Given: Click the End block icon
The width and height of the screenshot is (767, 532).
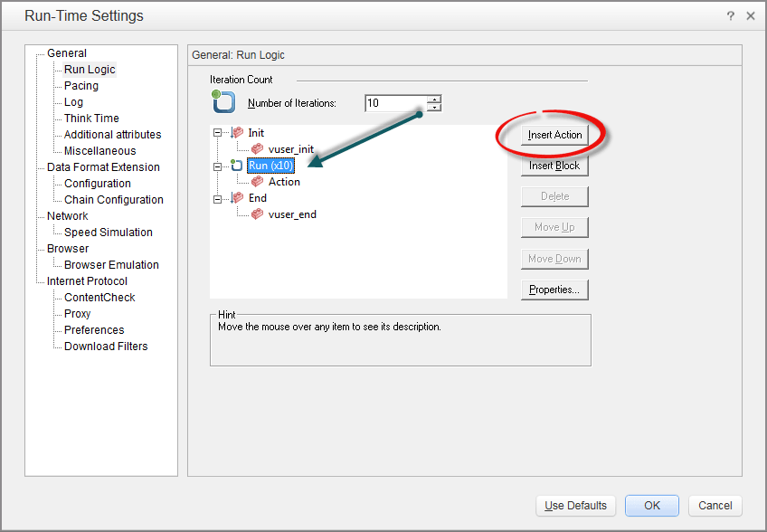Looking at the screenshot, I should tap(237, 198).
